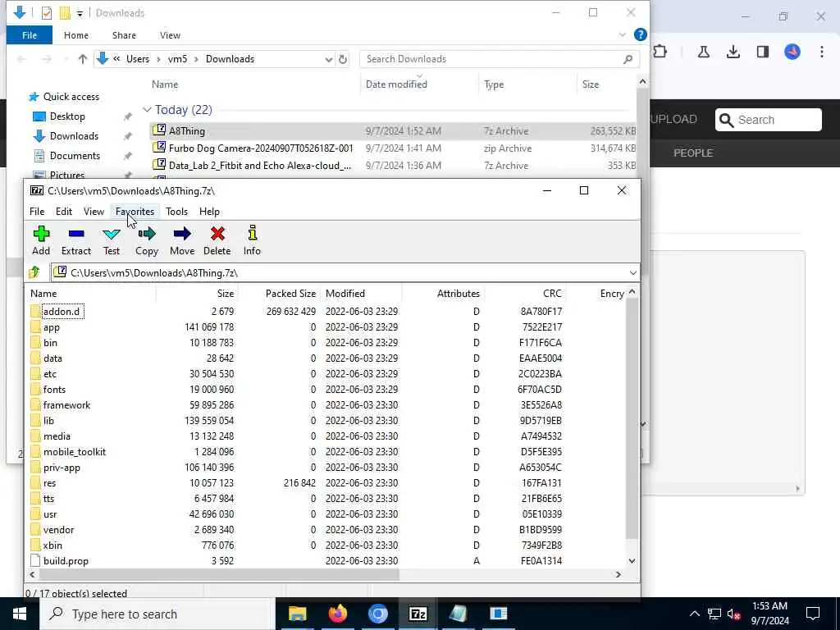The width and height of the screenshot is (840, 630).
Task: Select the bin folder
Action: (x=50, y=343)
